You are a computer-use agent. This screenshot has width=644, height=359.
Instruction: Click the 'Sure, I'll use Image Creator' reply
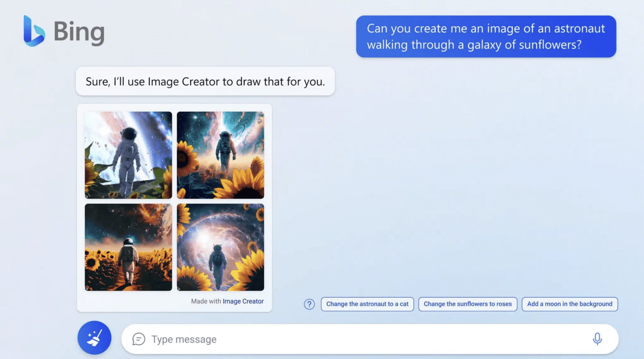point(205,81)
